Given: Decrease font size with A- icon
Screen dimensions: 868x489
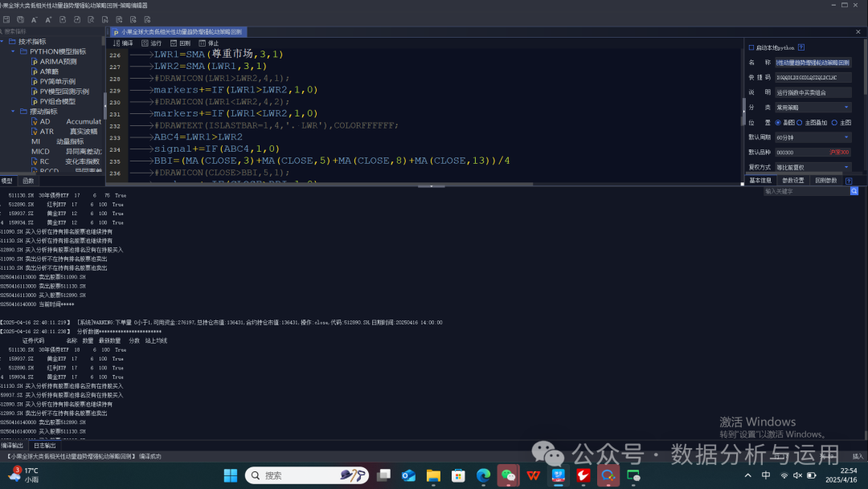Looking at the screenshot, I should click(x=35, y=19).
